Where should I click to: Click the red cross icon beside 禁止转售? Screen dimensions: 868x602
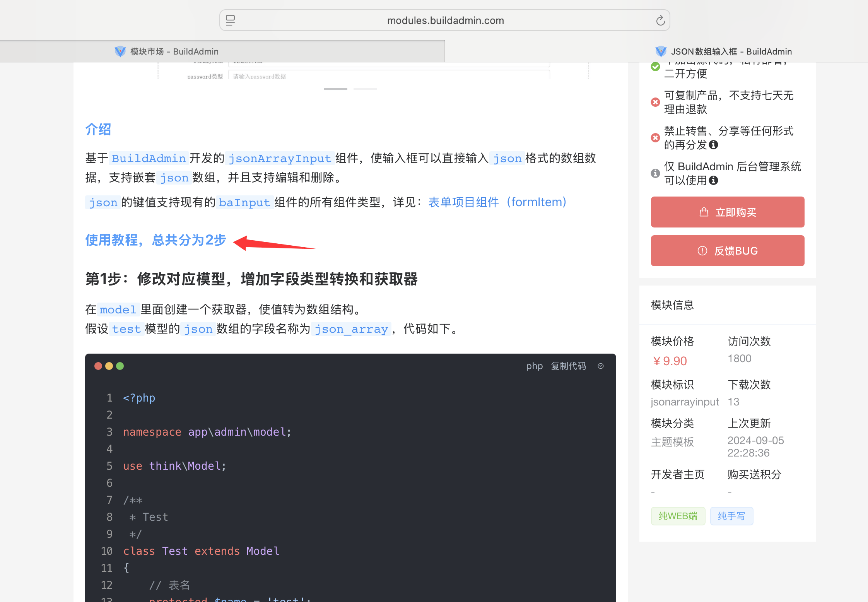point(655,138)
